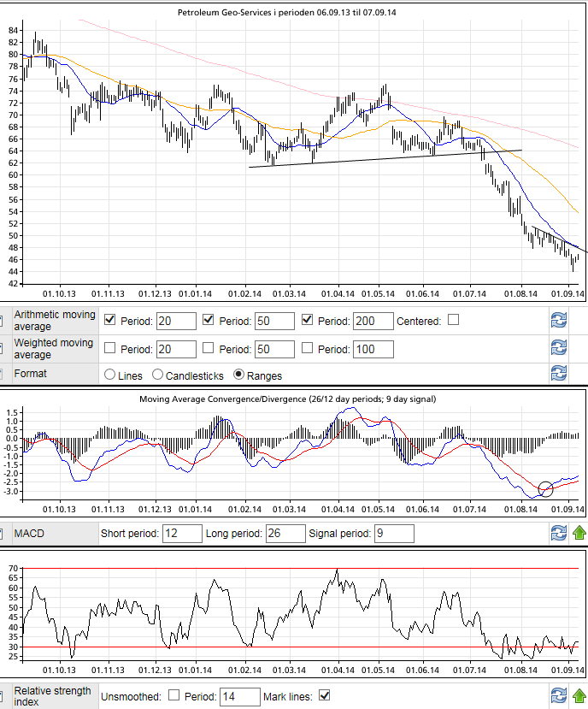Screen dimensions: 588x709
Task: Focus the MACD Signal period input
Action: (x=394, y=534)
